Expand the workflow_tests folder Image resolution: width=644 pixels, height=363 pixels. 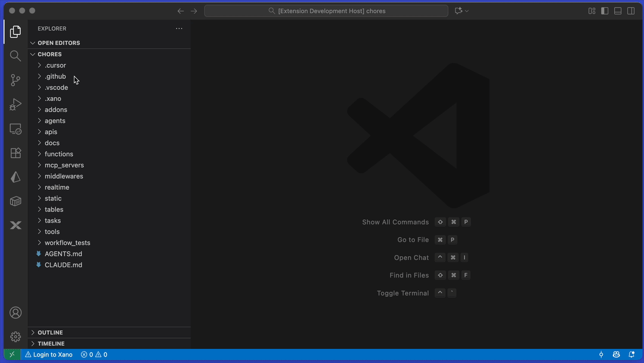109,243
